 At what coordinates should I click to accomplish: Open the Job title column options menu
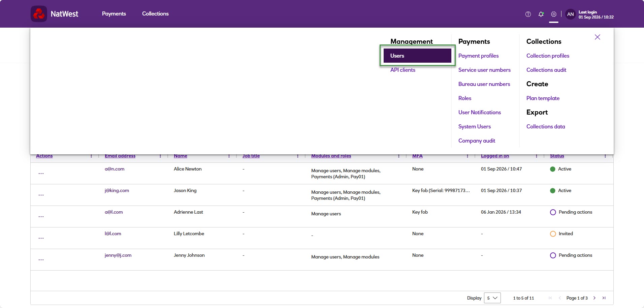pos(298,156)
